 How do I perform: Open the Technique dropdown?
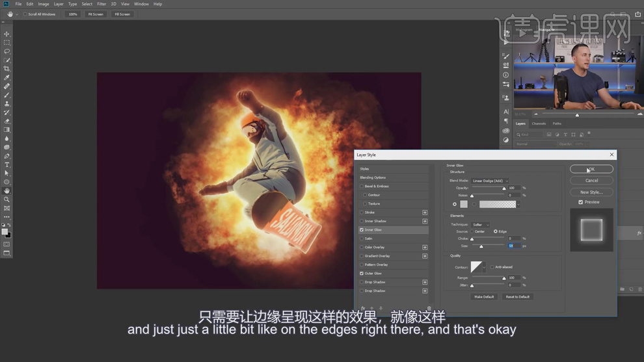481,224
